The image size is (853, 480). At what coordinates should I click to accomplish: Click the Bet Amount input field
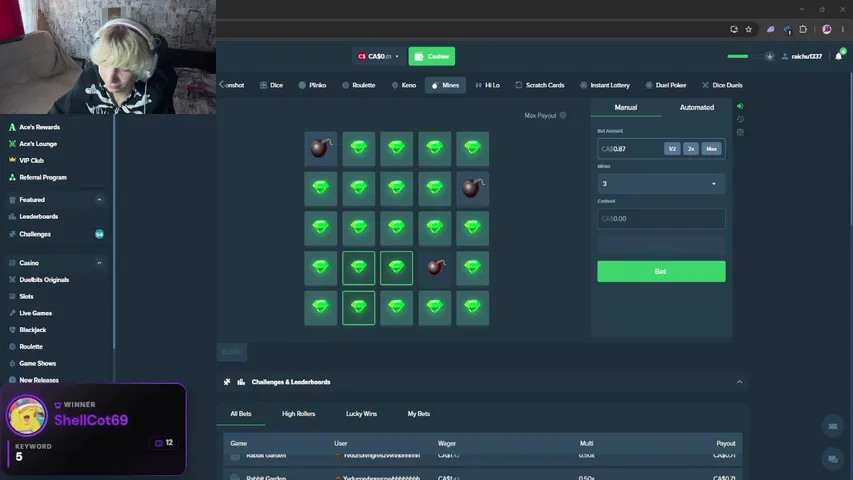[x=629, y=149]
